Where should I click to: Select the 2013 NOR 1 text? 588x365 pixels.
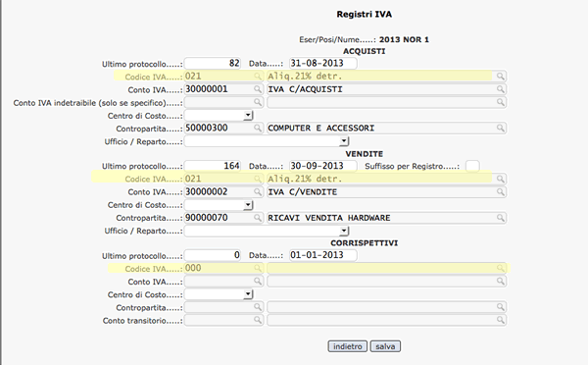[x=404, y=39]
